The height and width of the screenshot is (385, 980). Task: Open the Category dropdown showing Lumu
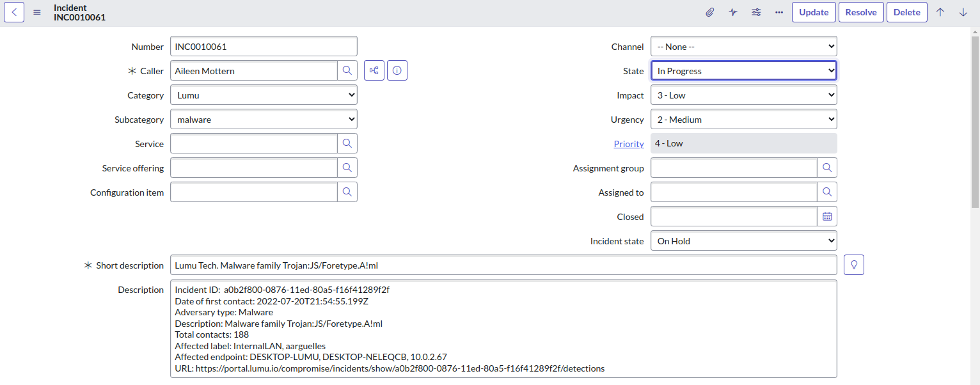click(x=264, y=95)
